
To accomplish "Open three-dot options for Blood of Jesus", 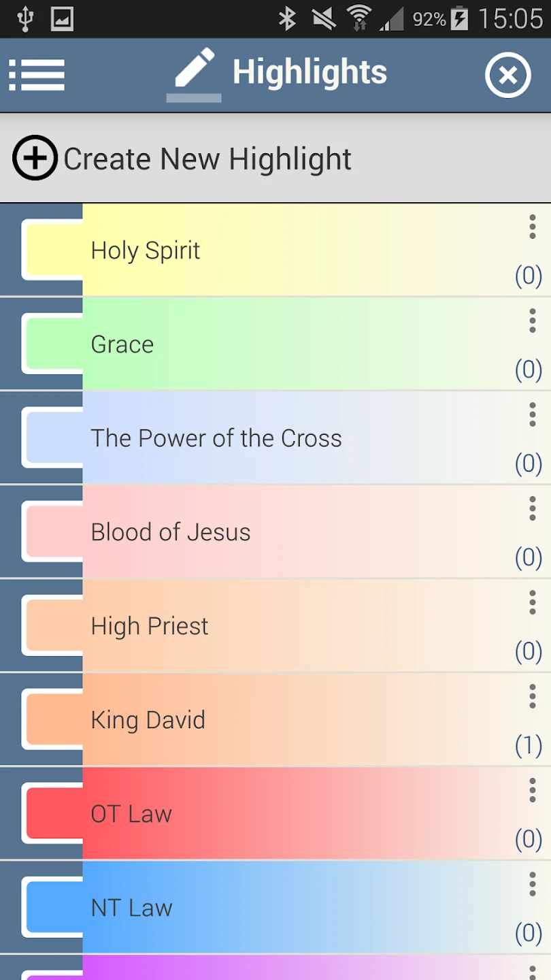I will tap(532, 509).
